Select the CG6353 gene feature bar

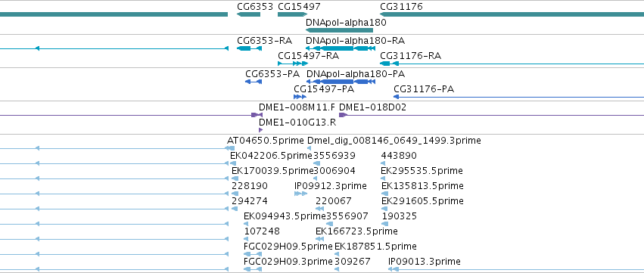pos(248,14)
